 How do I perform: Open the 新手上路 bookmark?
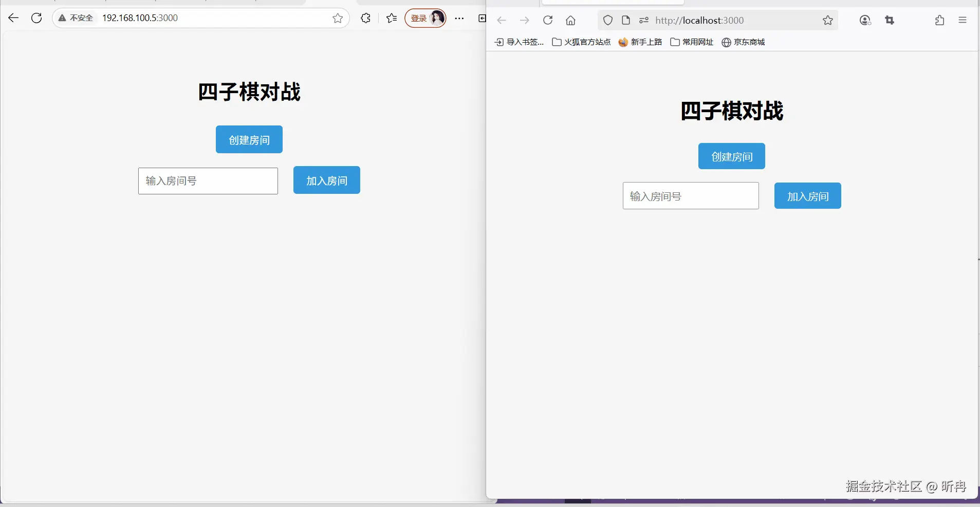pos(640,42)
